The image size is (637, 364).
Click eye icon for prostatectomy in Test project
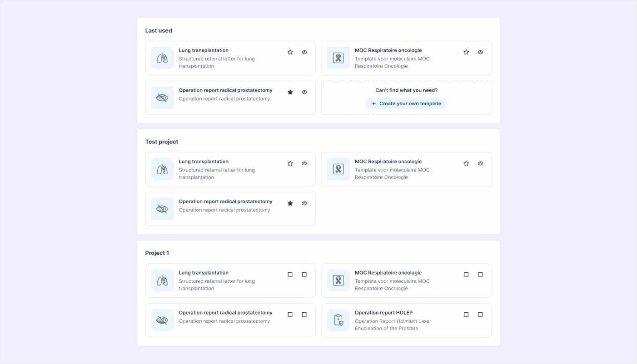[x=304, y=203]
